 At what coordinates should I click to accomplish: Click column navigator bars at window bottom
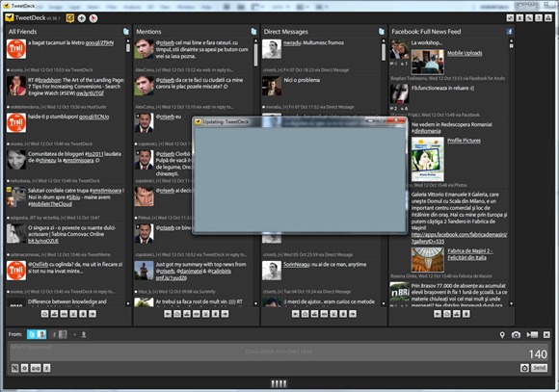pos(279,383)
